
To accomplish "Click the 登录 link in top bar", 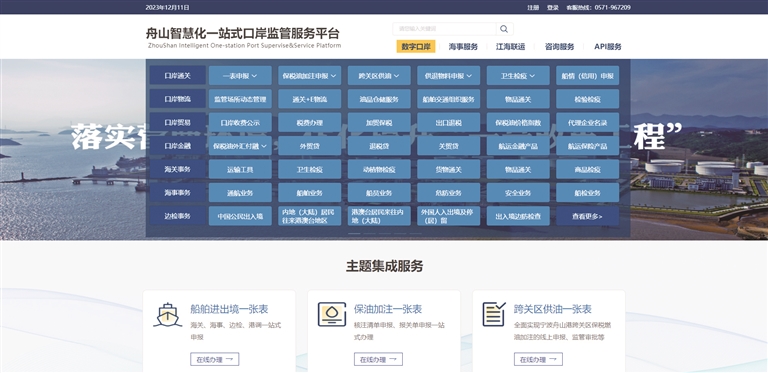I will pyautogui.click(x=552, y=7).
